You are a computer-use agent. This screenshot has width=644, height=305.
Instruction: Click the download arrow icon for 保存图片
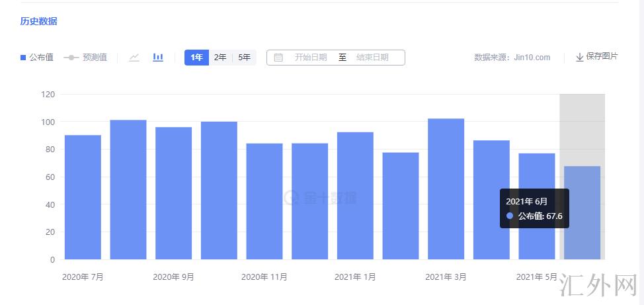coord(580,58)
